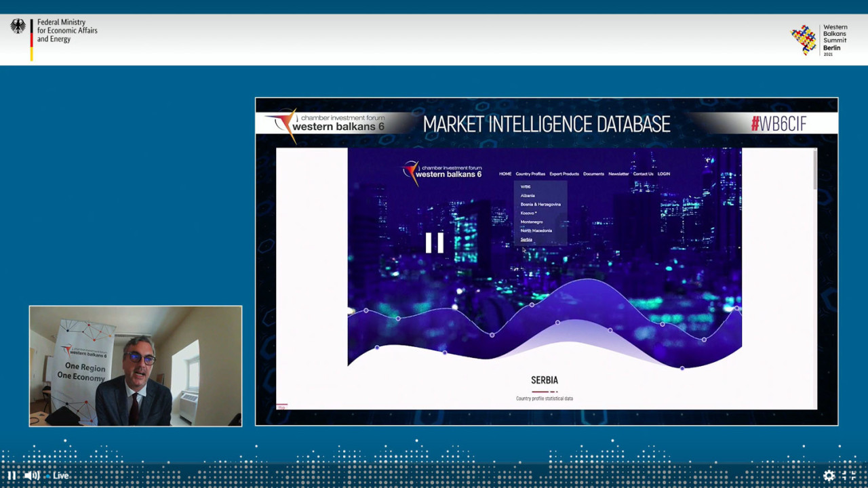Screen dimensions: 868x488
Task: Click the chamber investment forum website logo
Action: tap(441, 172)
